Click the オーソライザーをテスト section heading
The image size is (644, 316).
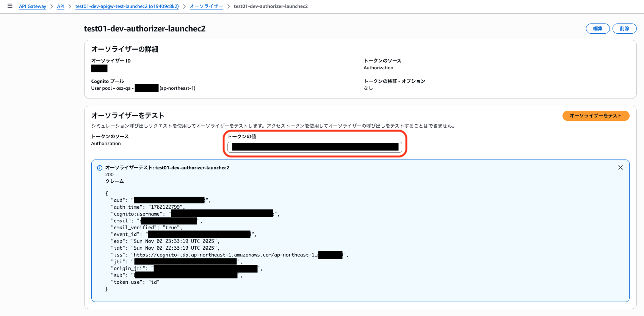[x=128, y=116]
